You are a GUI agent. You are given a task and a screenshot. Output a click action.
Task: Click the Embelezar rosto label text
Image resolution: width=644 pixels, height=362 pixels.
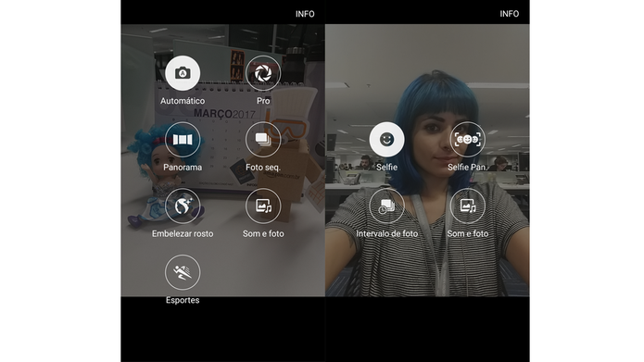(183, 234)
